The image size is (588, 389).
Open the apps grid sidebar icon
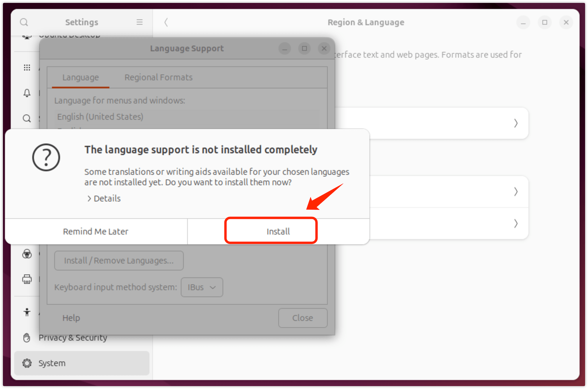27,68
